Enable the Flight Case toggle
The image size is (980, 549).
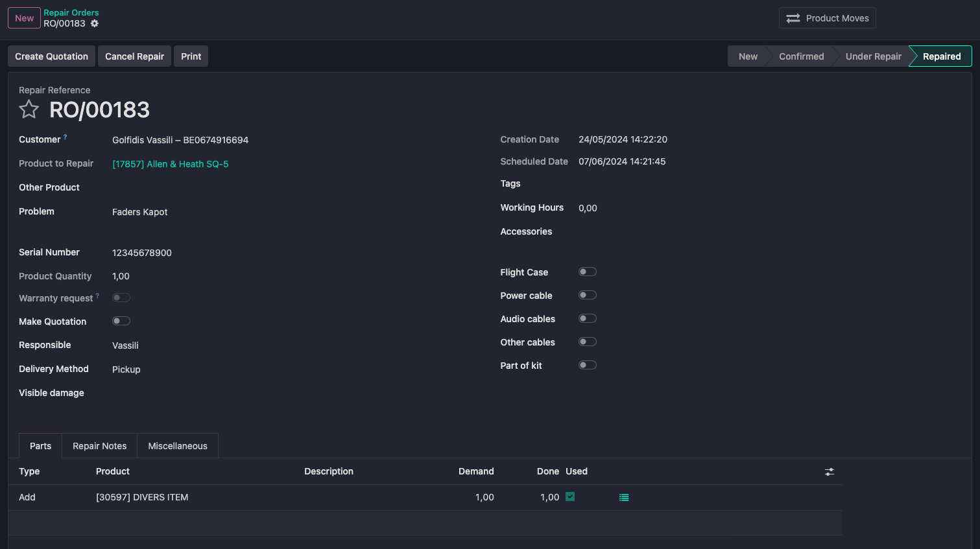[587, 272]
